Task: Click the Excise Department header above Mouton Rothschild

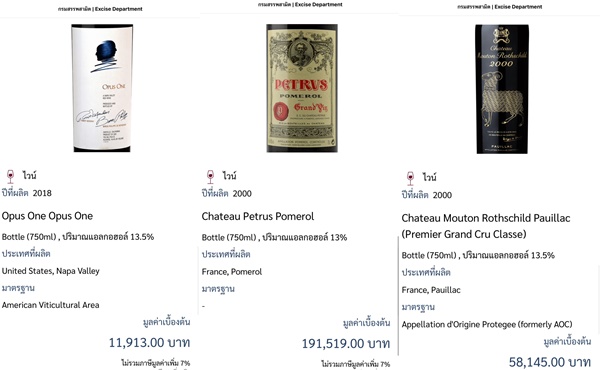Action: 500,7
